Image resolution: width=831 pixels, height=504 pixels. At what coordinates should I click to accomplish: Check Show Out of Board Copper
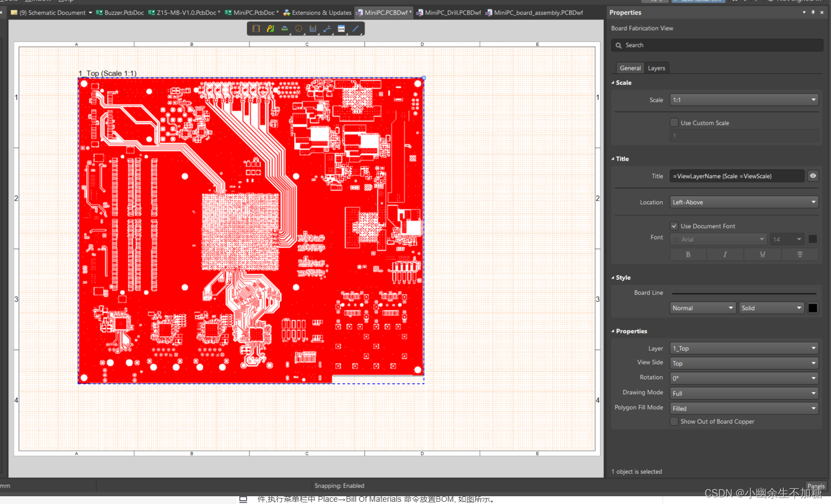click(x=674, y=421)
